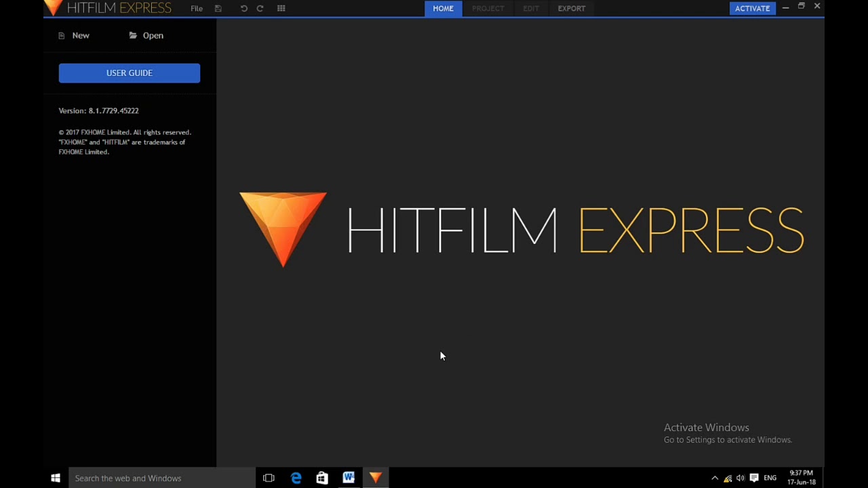Screen dimensions: 868x488
Task: Click the network tray icon
Action: [x=728, y=478]
